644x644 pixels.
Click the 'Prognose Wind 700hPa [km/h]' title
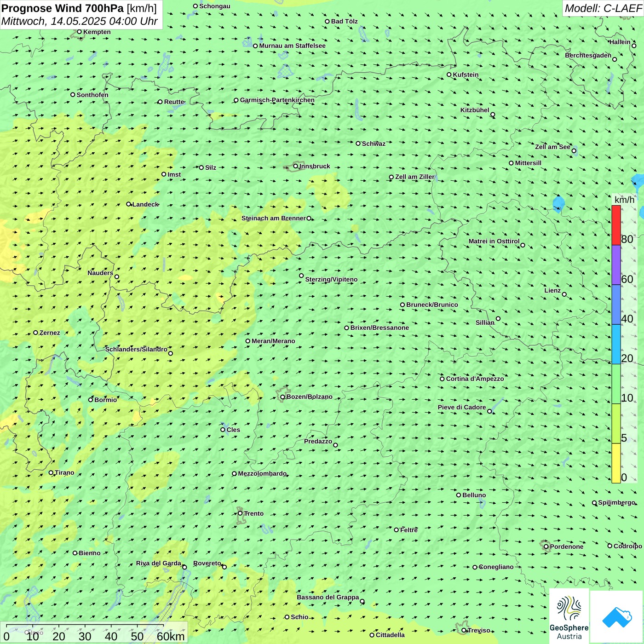coord(79,8)
